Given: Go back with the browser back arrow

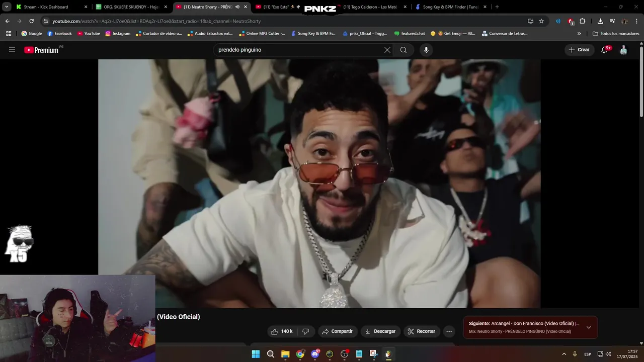Looking at the screenshot, I should pos(7,21).
